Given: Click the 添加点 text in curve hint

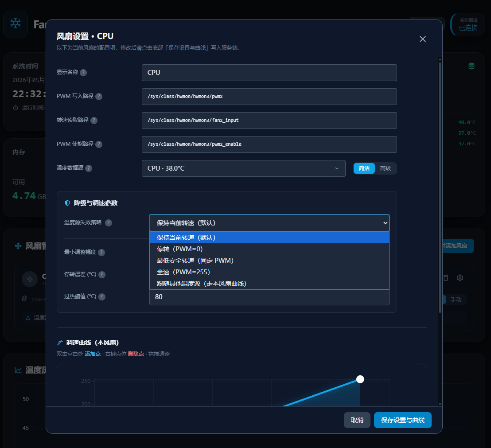Looking at the screenshot, I should (x=93, y=354).
